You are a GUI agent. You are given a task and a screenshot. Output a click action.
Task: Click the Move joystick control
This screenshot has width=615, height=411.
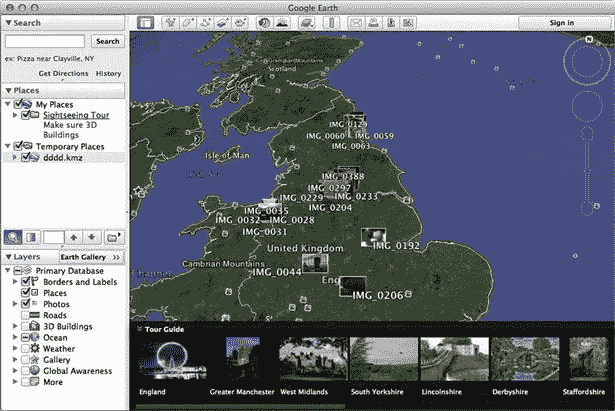(x=587, y=106)
